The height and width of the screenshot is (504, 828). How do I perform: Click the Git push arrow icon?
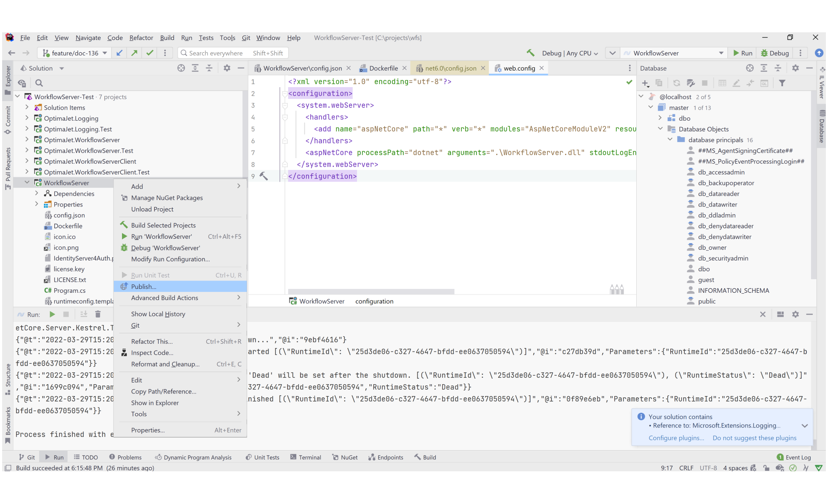coord(134,53)
